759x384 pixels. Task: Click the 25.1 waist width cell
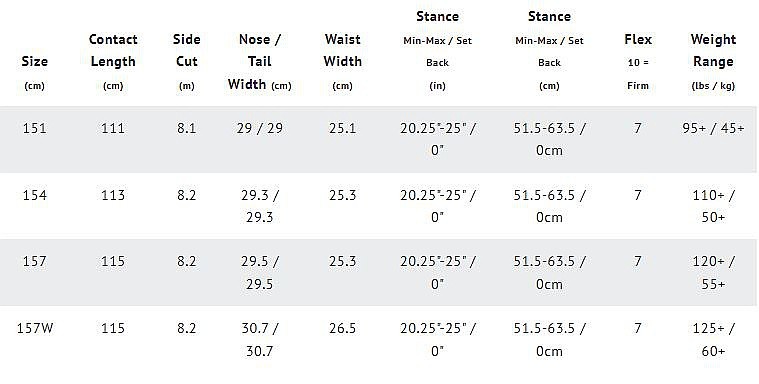pyautogui.click(x=342, y=128)
